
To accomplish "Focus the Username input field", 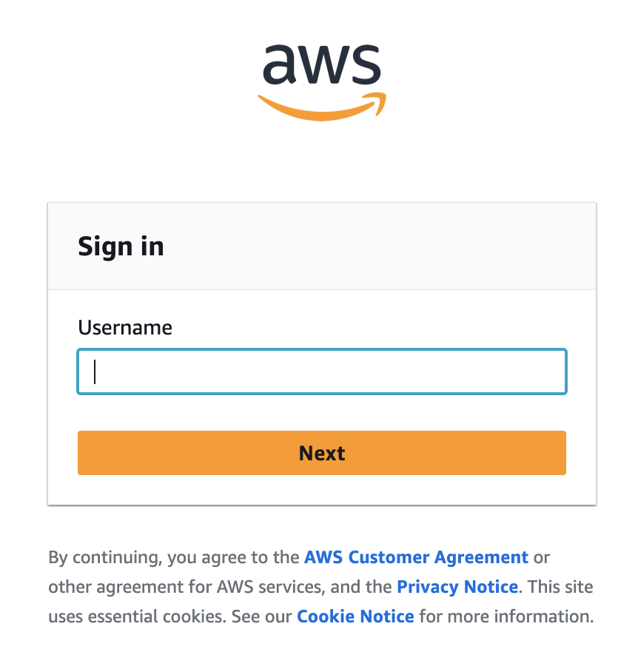I will tap(322, 372).
